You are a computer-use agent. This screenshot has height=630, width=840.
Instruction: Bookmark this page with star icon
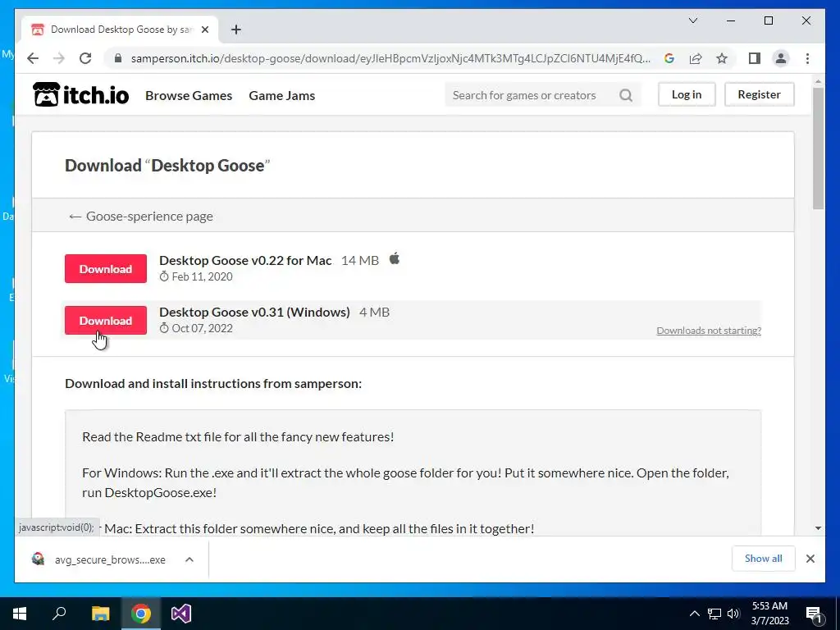722,58
